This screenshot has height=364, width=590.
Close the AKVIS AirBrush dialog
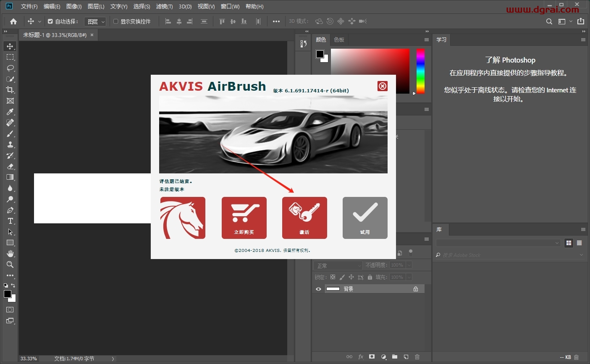(383, 86)
